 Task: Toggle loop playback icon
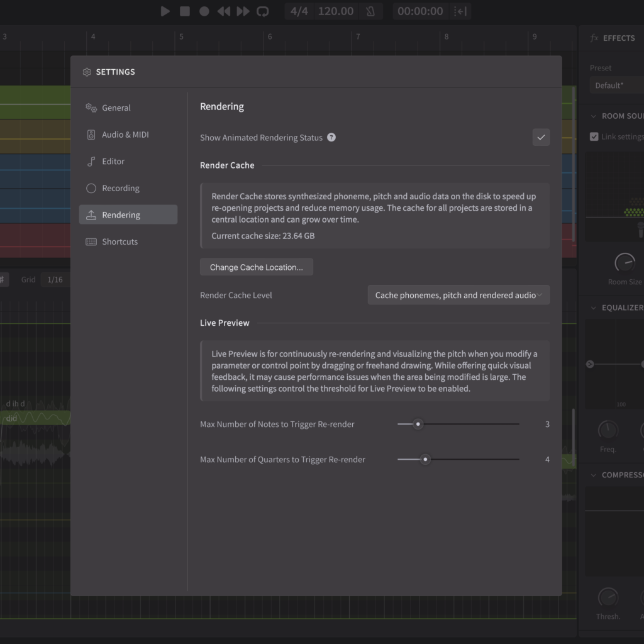coord(263,11)
